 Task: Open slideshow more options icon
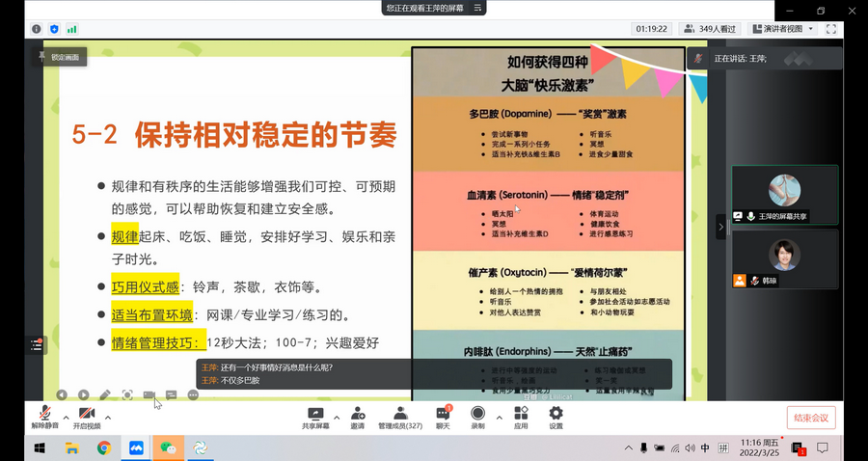(x=193, y=394)
